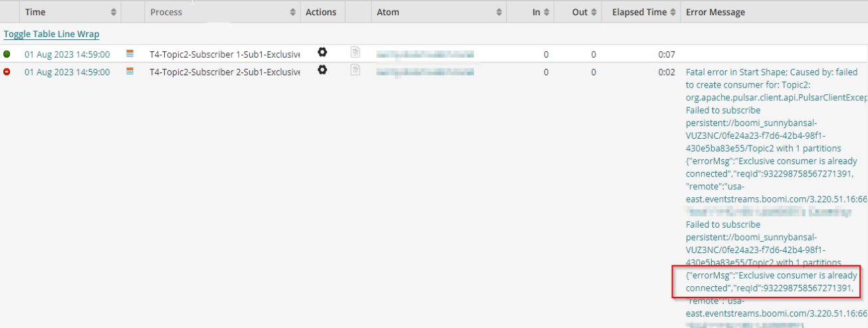Sort by Process column arrows
Viewport: 868px width, 328px height.
(293, 12)
